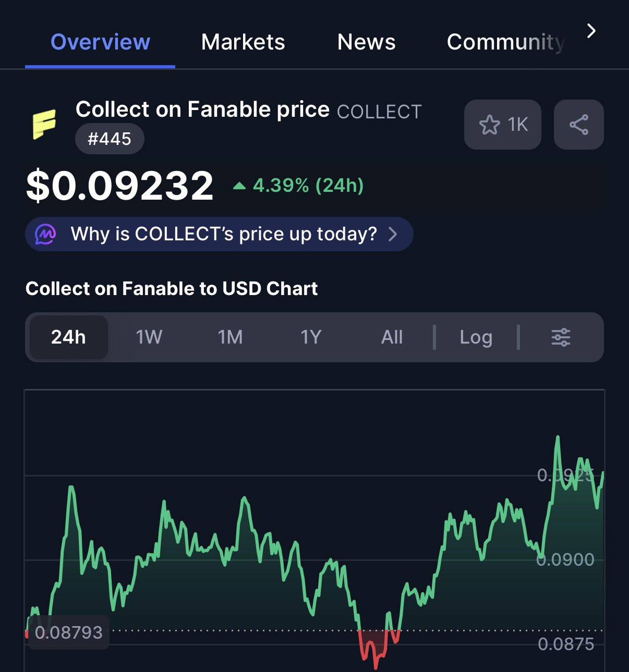Click the 0.08793 opening price label
Screen dimensions: 629x672
coord(68,632)
